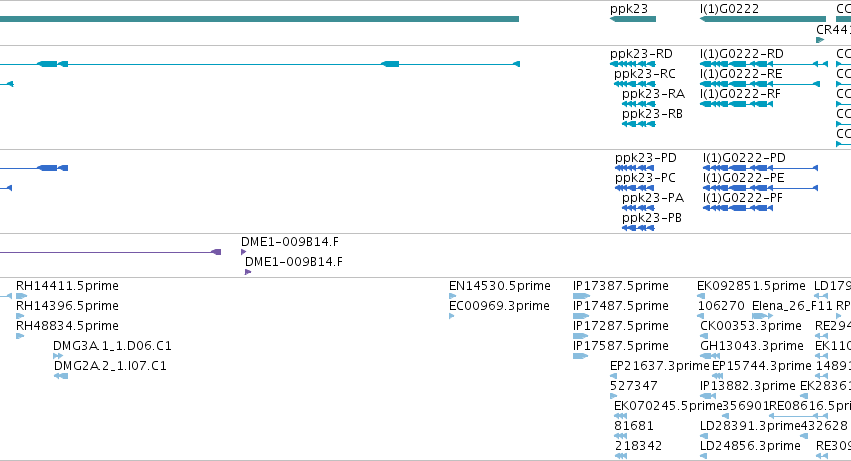Select the upper DME1-009B14.F feature label

tap(290, 242)
